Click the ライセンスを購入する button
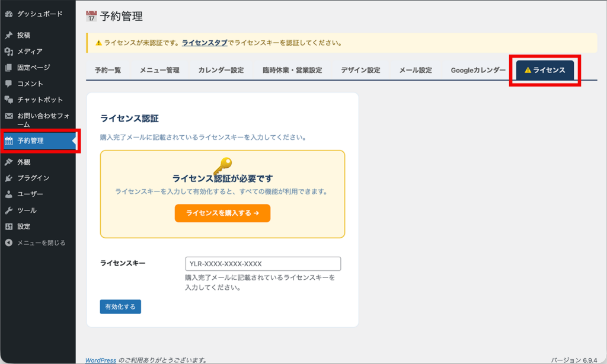This screenshot has width=607, height=364. click(x=222, y=213)
